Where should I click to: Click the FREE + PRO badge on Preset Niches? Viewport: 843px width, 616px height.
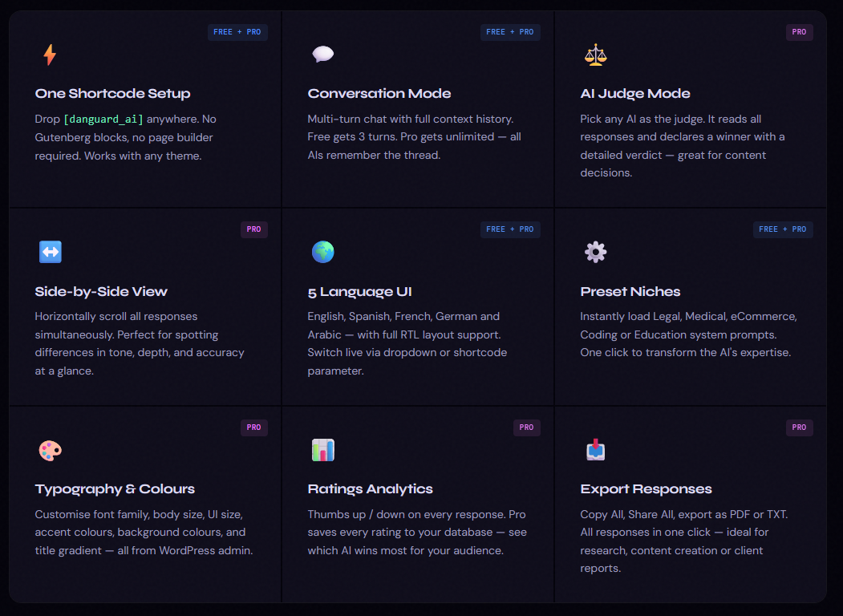click(783, 229)
